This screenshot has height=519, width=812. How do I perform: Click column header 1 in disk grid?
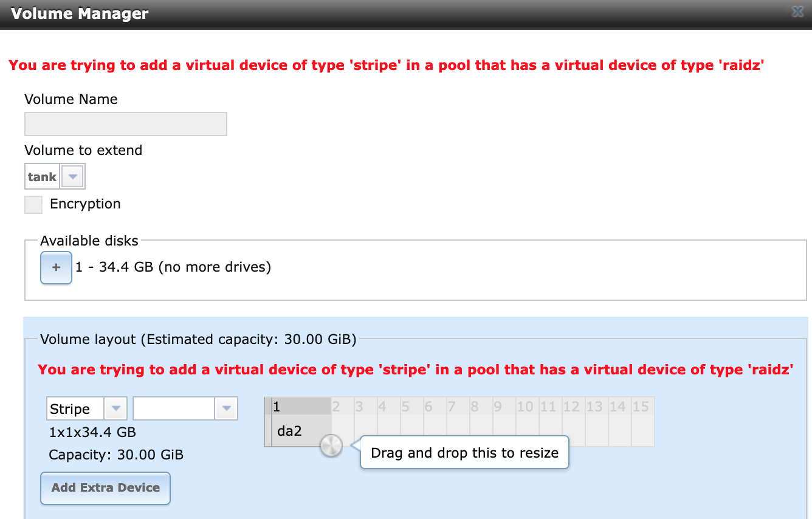point(301,407)
